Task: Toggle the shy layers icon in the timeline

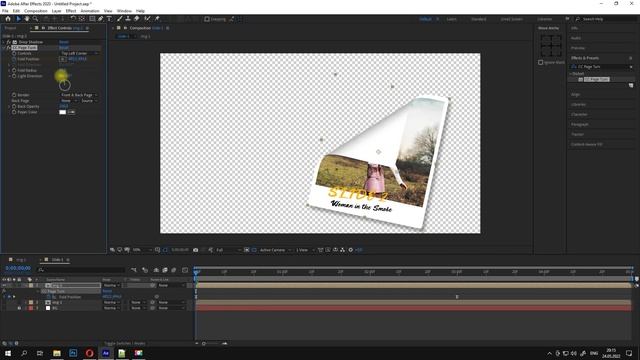Action: click(x=156, y=270)
